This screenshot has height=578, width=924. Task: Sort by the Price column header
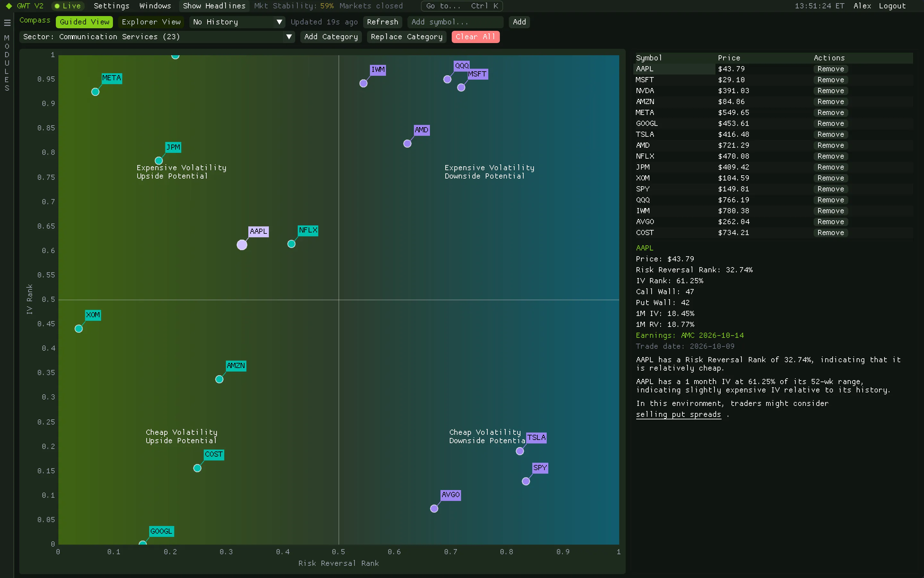pyautogui.click(x=729, y=58)
